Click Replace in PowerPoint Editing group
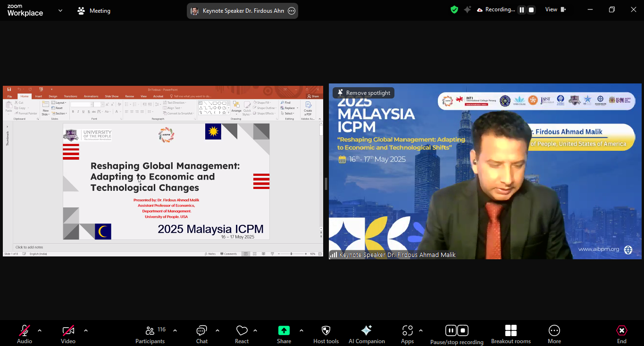Viewport: 644px width, 346px height. click(289, 108)
